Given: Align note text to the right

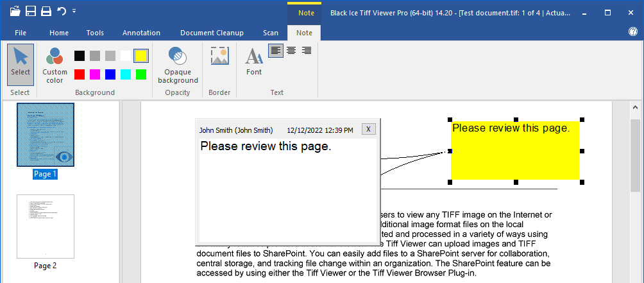Looking at the screenshot, I should coord(307,51).
